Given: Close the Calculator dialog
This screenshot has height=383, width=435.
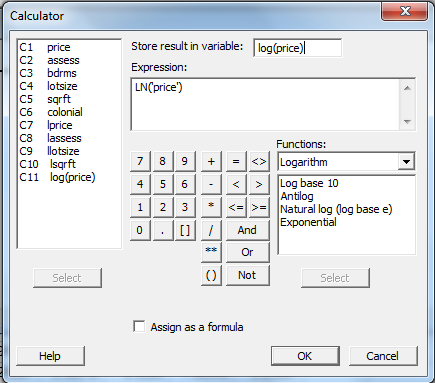Looking at the screenshot, I should click(405, 11).
